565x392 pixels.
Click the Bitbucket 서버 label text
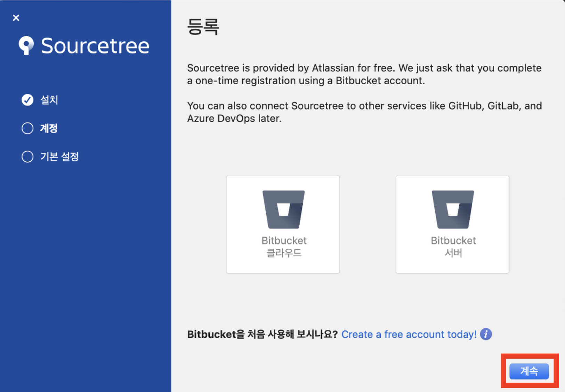(x=453, y=247)
